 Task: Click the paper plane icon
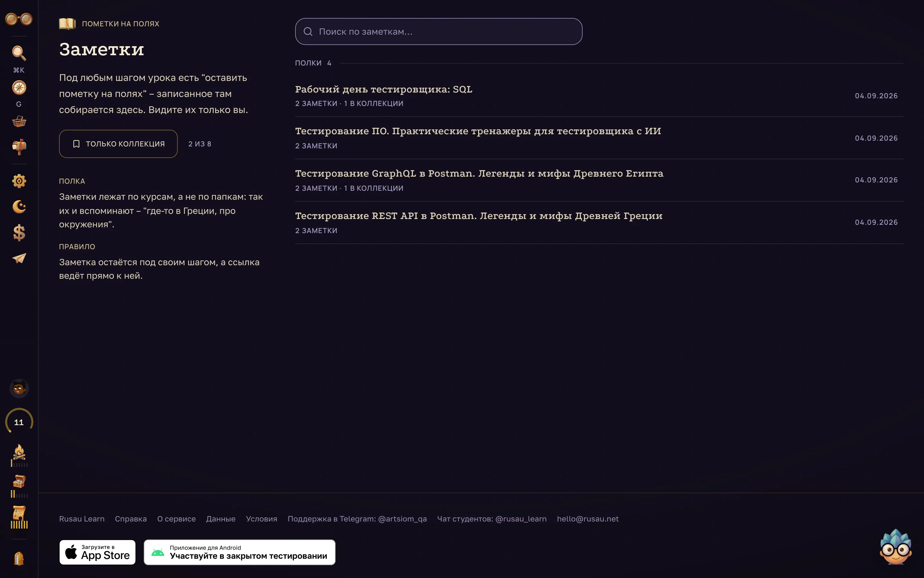19,258
